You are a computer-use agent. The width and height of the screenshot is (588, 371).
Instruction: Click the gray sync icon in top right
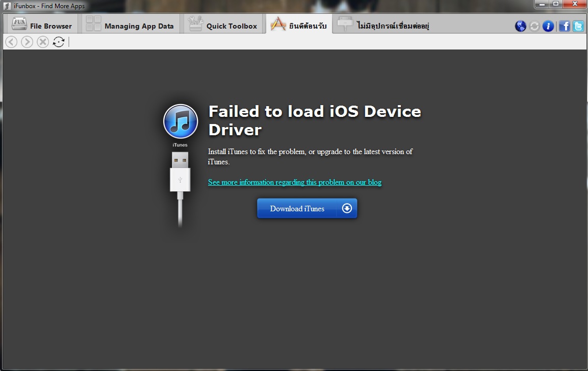coord(534,26)
